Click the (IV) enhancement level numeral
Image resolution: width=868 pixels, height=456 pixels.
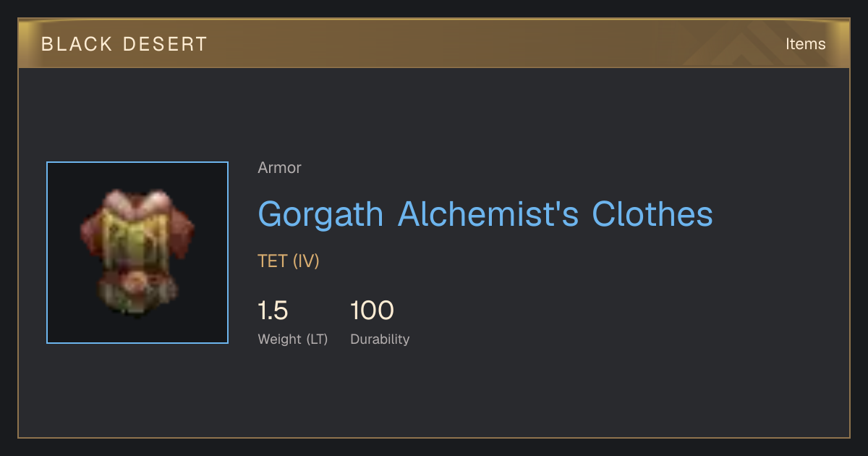(306, 261)
